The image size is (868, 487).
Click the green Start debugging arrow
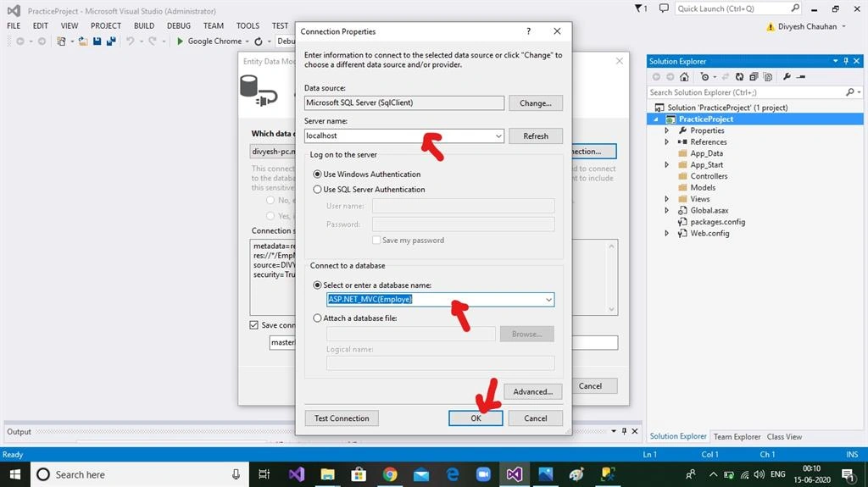point(180,41)
